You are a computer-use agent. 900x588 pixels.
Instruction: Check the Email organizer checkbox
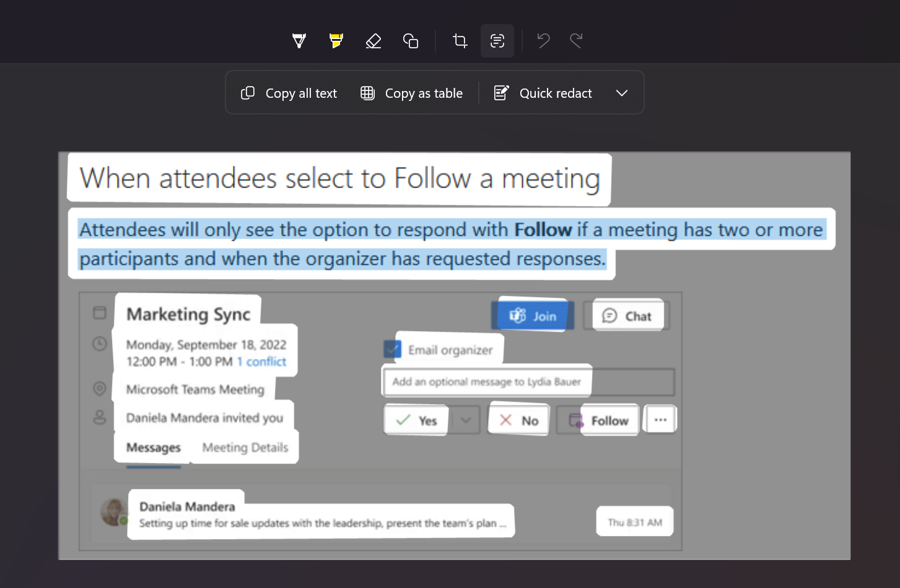tap(391, 349)
